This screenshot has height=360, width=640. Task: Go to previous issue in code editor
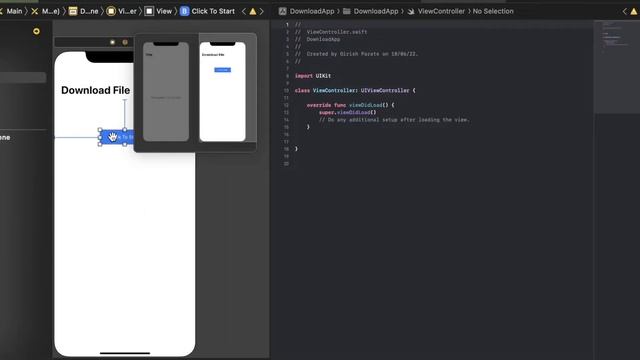pos(624,11)
